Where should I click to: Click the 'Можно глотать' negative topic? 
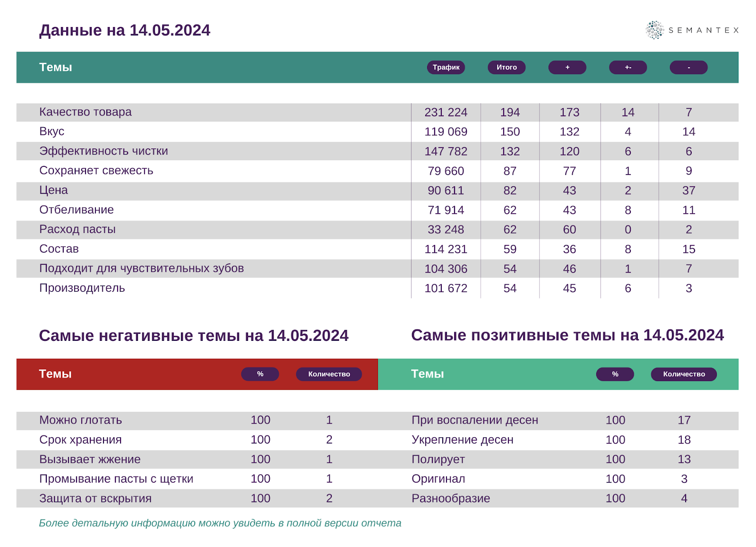pyautogui.click(x=80, y=420)
